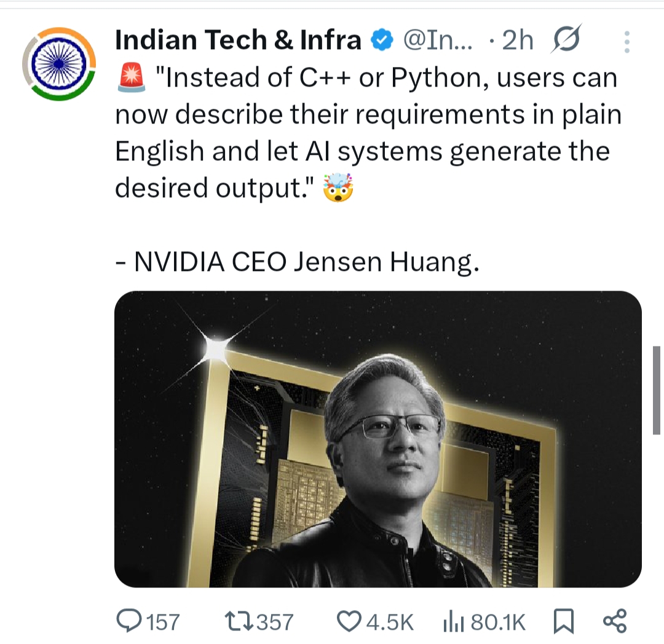Click the NVIDIA CEO Jensen Huang attribution line
Viewport: 664px width, 644px height.
(297, 262)
